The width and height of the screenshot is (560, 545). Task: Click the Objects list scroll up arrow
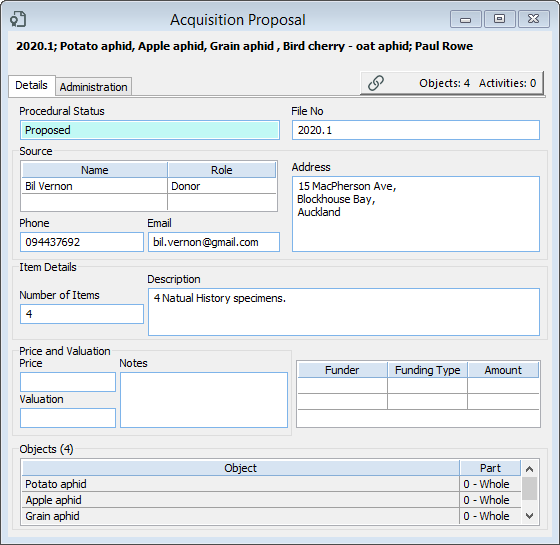(x=530, y=469)
